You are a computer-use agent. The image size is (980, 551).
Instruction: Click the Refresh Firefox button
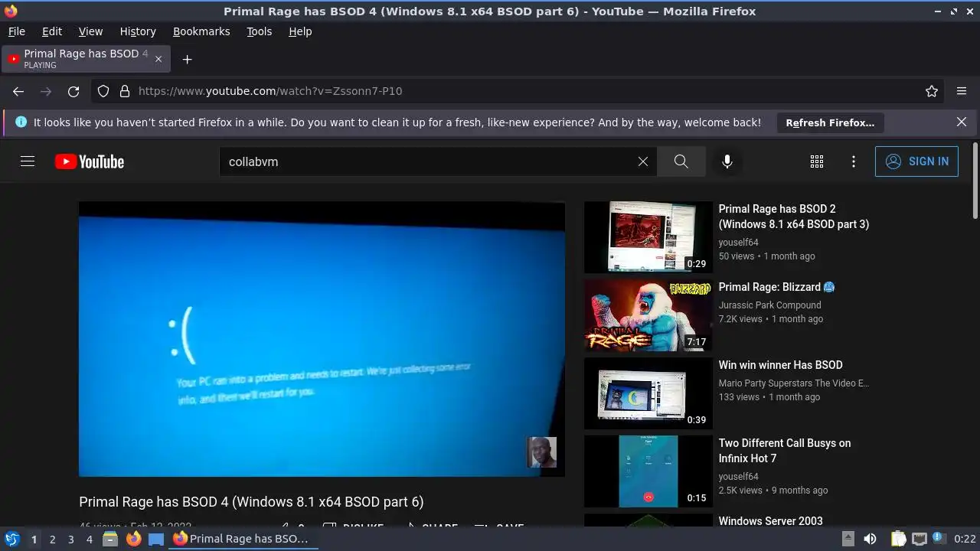click(x=830, y=122)
